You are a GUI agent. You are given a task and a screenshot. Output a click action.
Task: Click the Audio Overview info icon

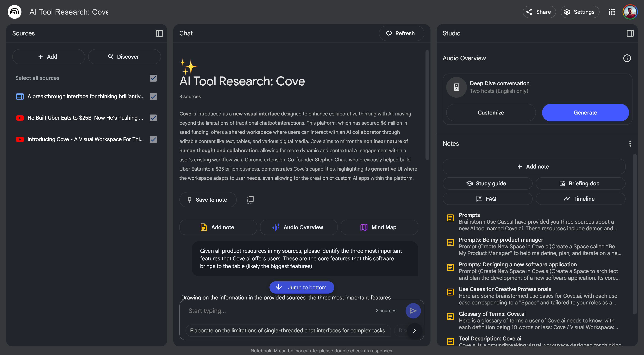click(627, 58)
